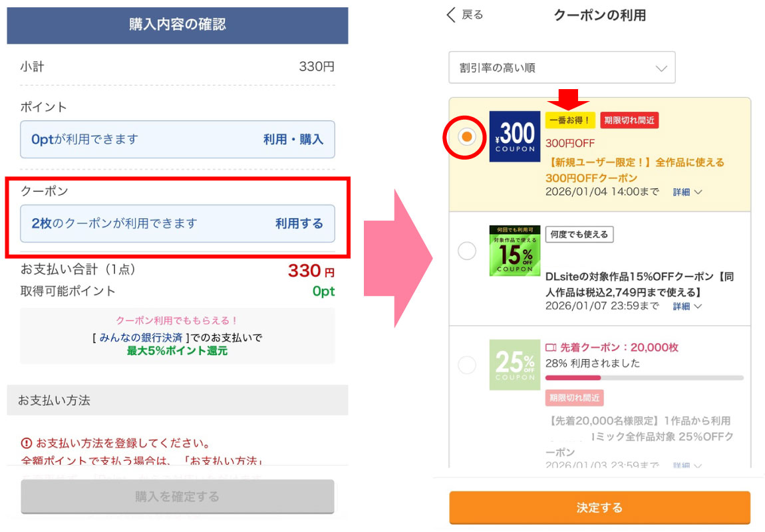Click the 300 yen coupon image
Image resolution: width=765 pixels, height=532 pixels.
pos(514,136)
